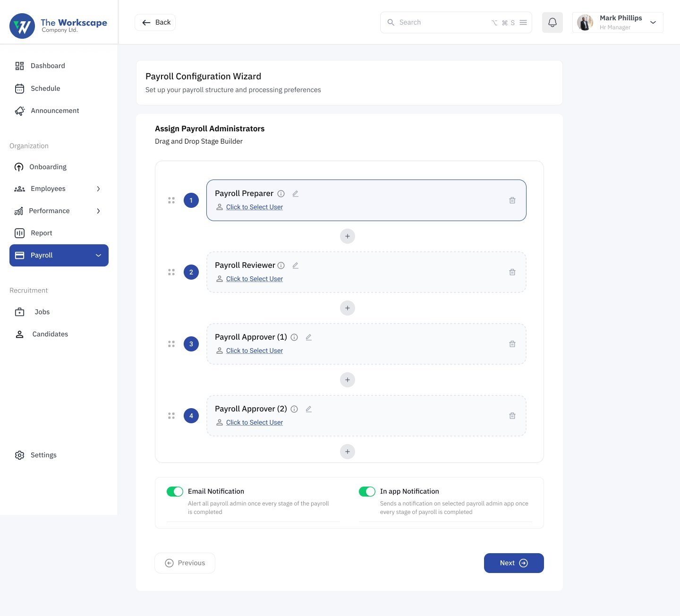Screen dimensions: 680x616
Task: Edit the Payroll Preparer stage name
Action: click(x=296, y=194)
